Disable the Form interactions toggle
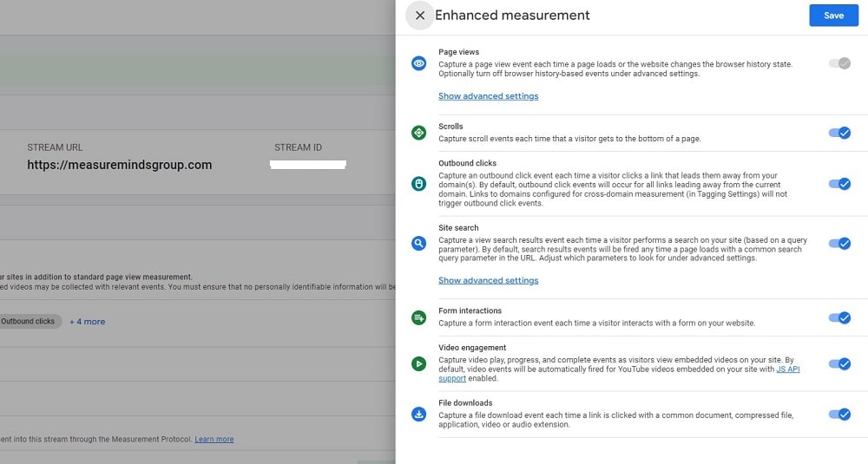This screenshot has height=464, width=868. pos(839,317)
